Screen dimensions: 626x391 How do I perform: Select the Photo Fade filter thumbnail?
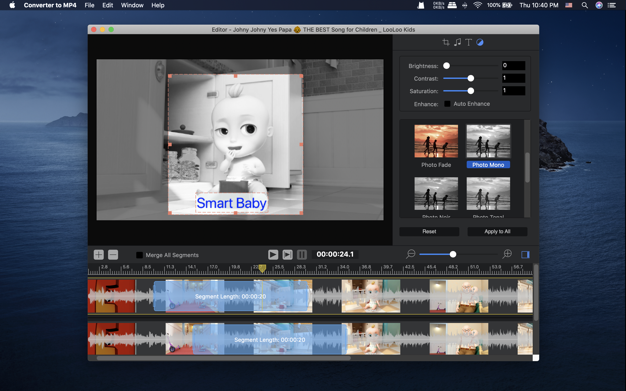pos(436,141)
